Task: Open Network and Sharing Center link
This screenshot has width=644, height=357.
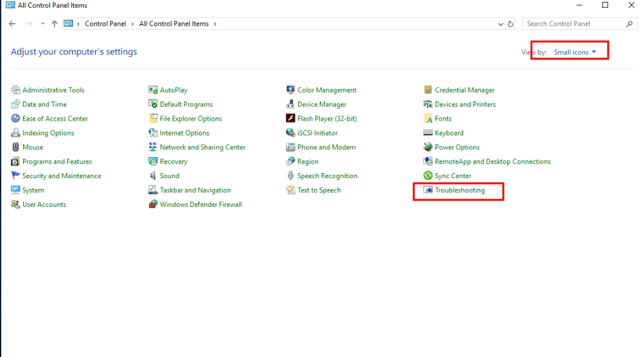Action: (202, 148)
